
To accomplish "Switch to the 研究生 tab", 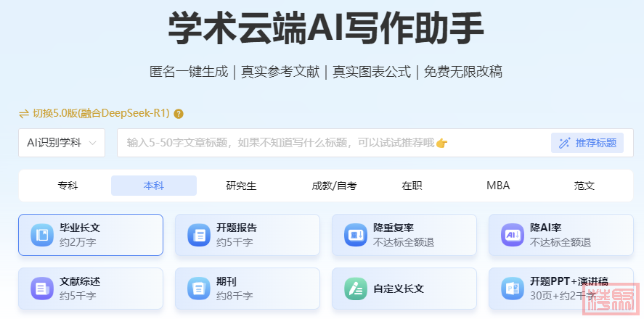I will 241,186.
